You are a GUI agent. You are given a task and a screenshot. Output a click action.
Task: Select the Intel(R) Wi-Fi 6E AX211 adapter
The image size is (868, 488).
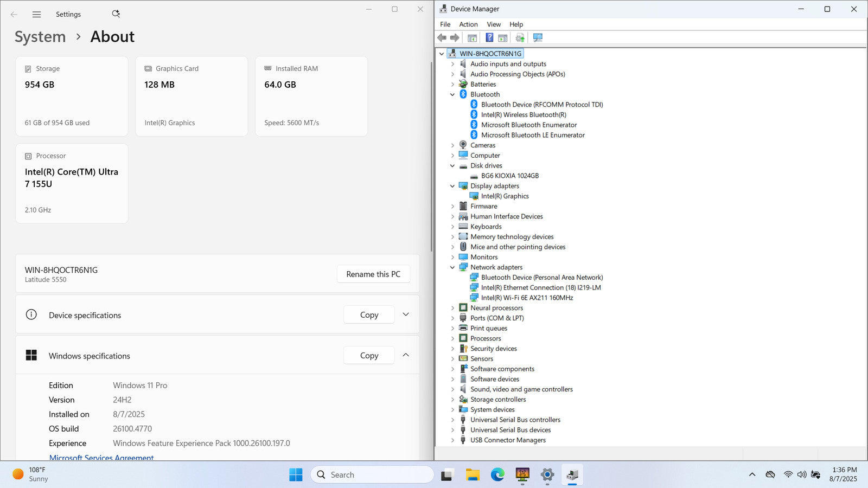point(526,298)
